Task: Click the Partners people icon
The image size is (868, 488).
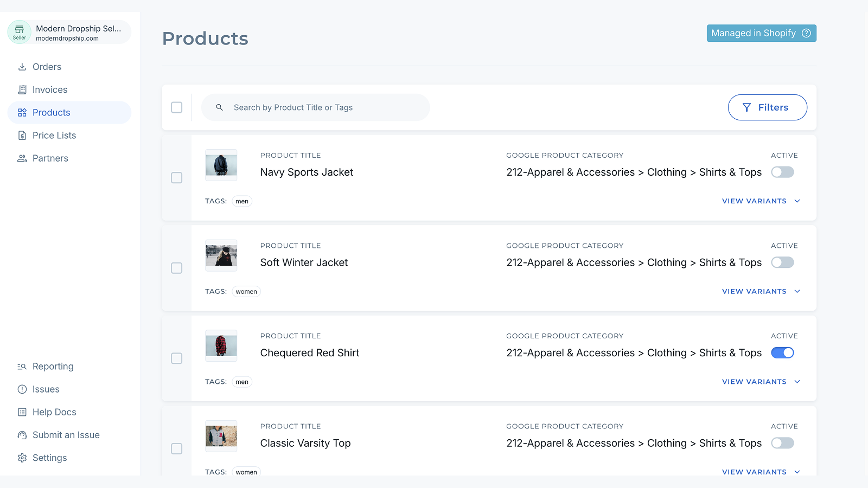Action: pos(22,158)
